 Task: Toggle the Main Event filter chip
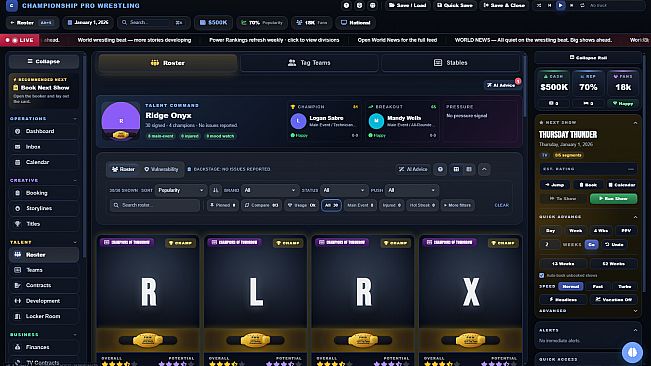[x=360, y=205]
